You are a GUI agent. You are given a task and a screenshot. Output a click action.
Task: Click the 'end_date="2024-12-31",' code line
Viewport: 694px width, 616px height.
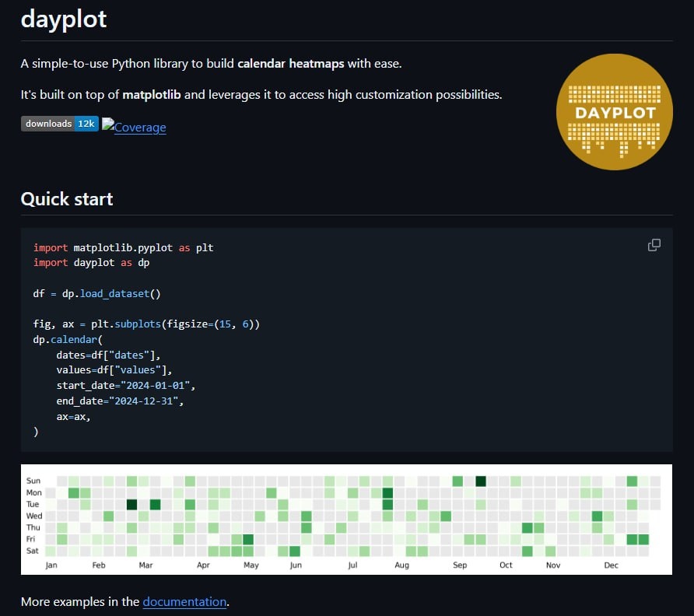point(120,401)
